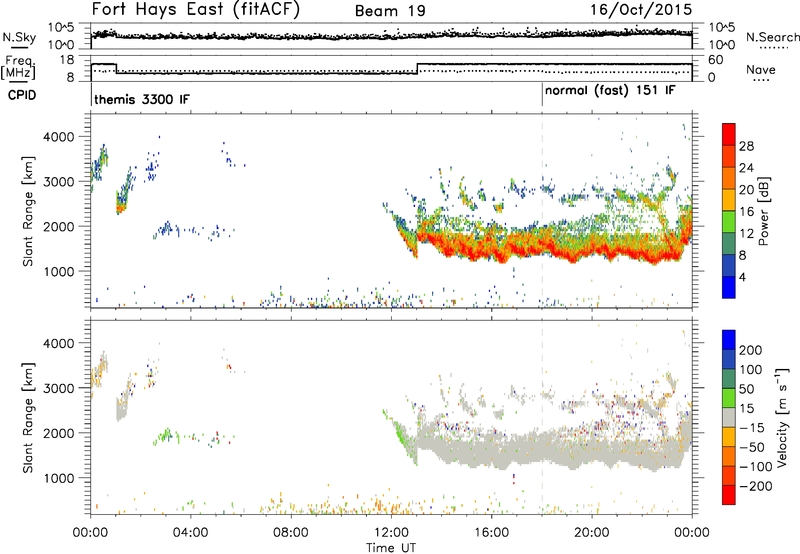Click the '-200' velocity colorbar value
800x554 pixels.
pyautogui.click(x=754, y=486)
